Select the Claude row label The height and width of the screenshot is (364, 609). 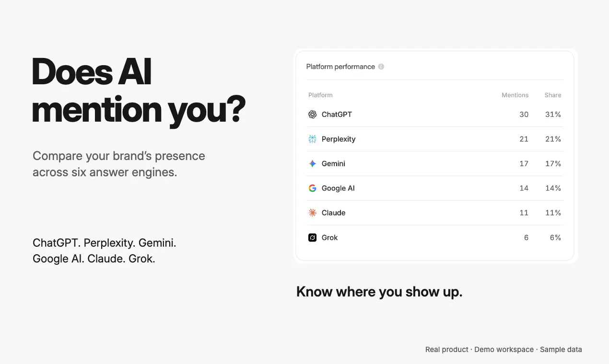[333, 213]
